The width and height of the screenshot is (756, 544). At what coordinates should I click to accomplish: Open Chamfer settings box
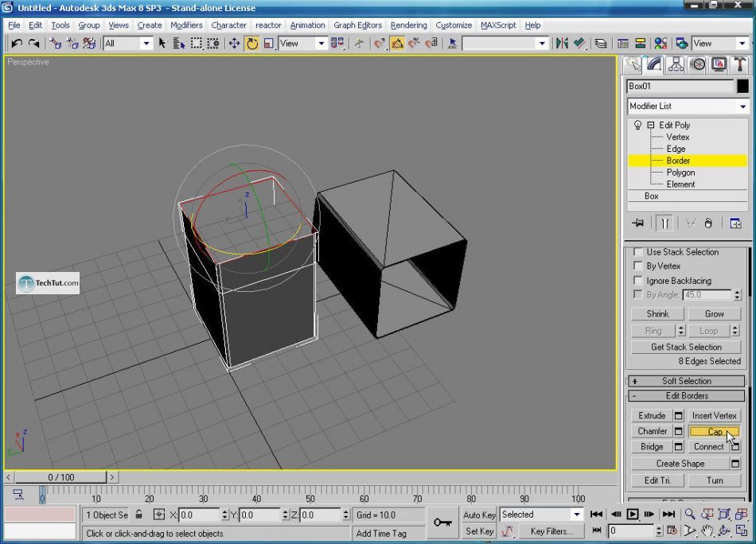coord(678,431)
